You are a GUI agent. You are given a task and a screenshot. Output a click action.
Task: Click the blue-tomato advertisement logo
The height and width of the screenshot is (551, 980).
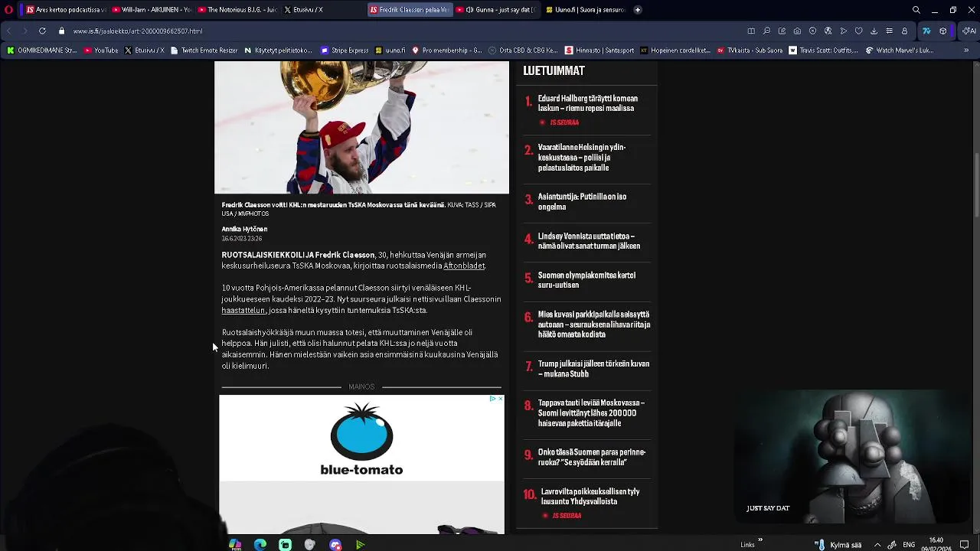[x=361, y=439]
